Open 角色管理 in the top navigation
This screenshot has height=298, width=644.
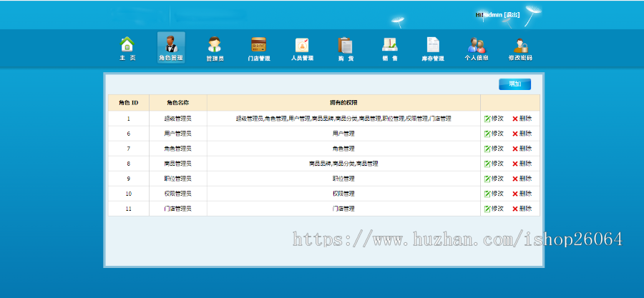pos(171,48)
